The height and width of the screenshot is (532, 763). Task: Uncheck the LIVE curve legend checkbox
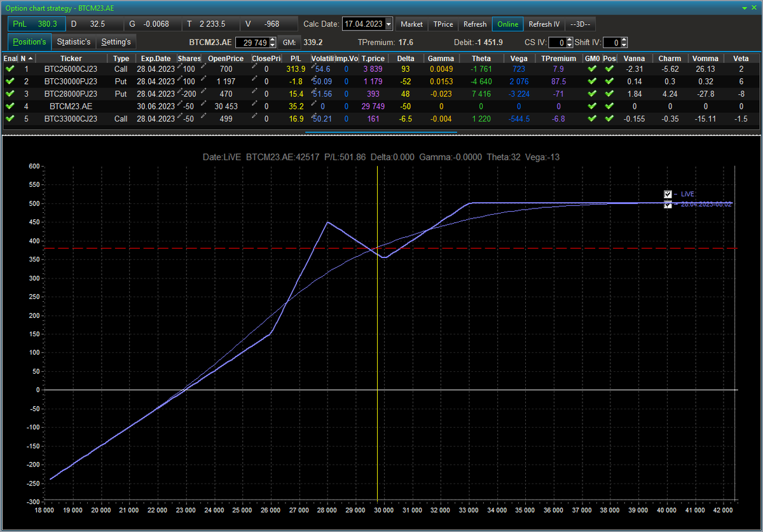668,194
